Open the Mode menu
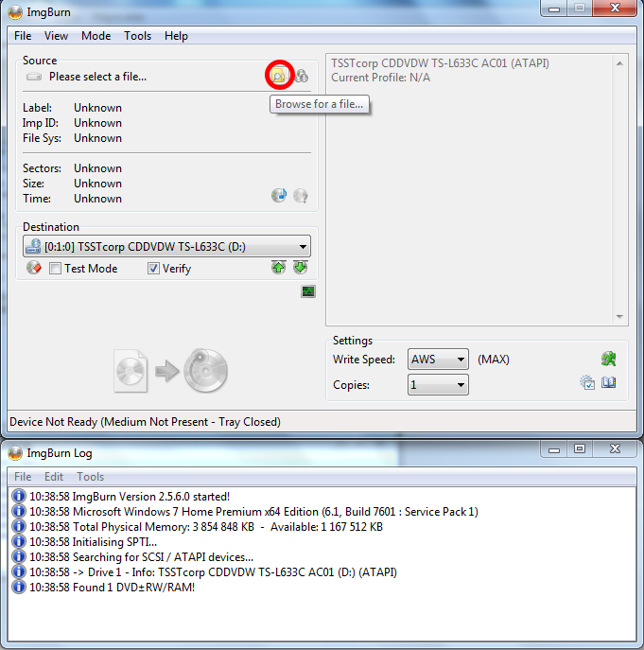 [96, 36]
